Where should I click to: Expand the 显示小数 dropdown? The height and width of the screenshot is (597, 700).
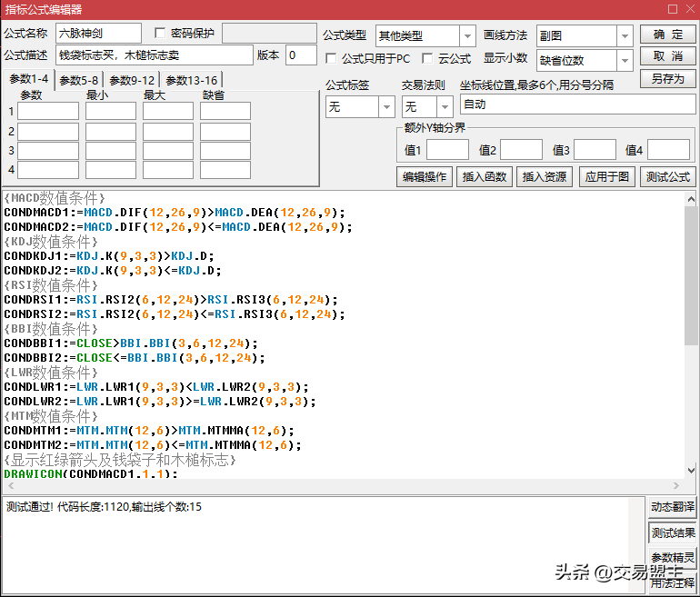(x=625, y=60)
